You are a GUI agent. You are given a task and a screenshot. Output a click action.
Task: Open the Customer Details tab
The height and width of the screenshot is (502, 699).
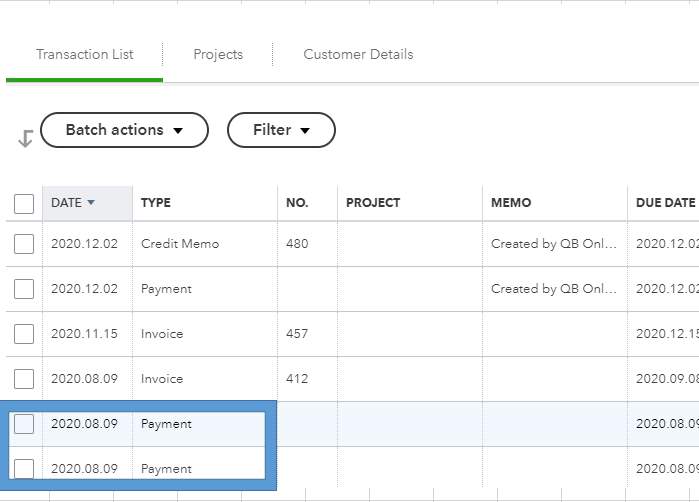point(358,54)
